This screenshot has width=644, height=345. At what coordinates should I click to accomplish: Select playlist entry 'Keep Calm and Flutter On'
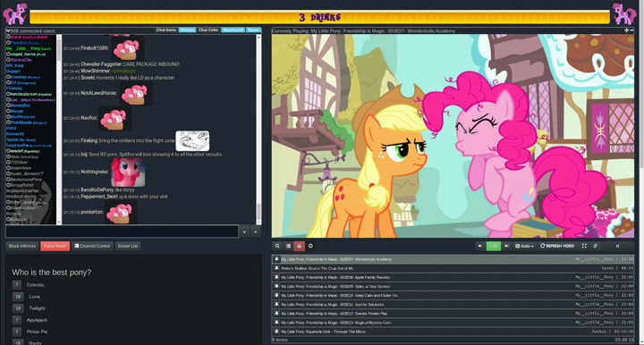click(453, 295)
